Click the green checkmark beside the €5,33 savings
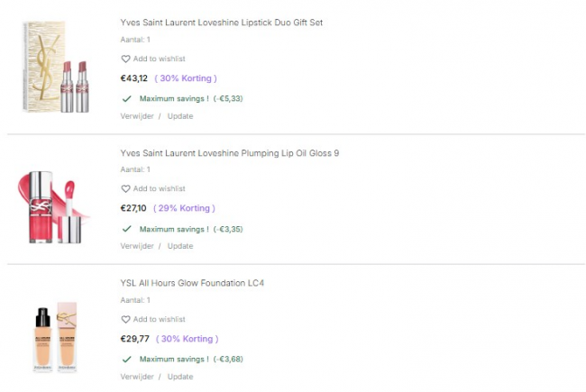Image resolution: width=586 pixels, height=392 pixels. [x=127, y=98]
